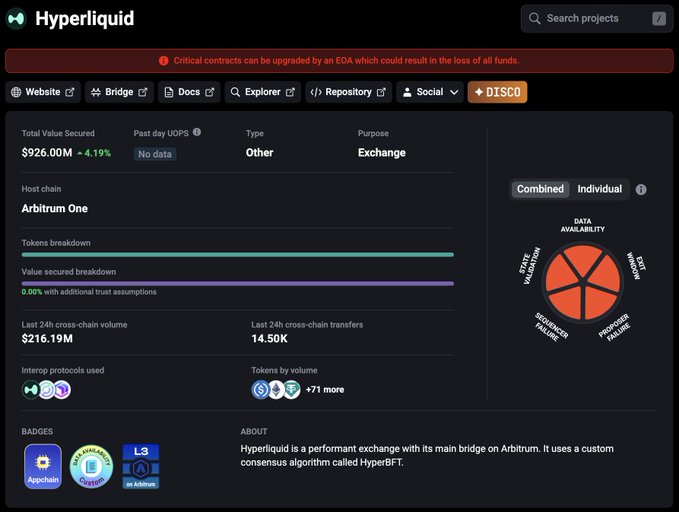Click the globe icon on Website button
The image size is (679, 512).
click(16, 92)
